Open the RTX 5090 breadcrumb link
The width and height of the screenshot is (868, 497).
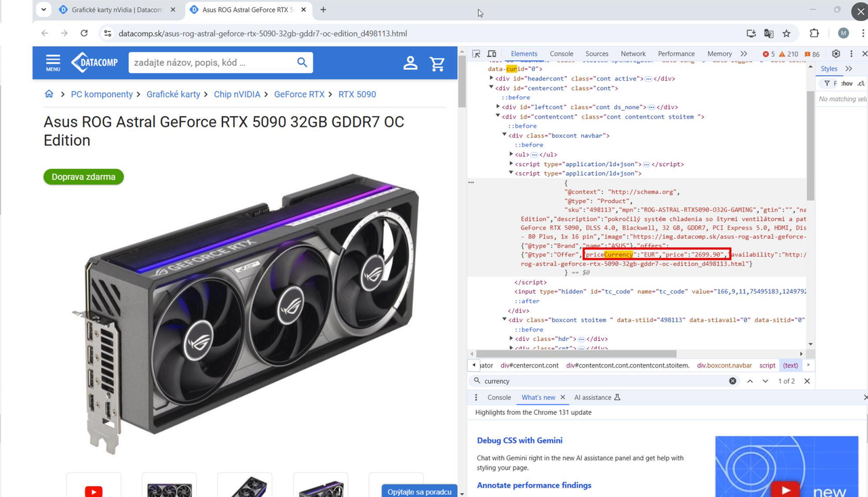point(357,94)
